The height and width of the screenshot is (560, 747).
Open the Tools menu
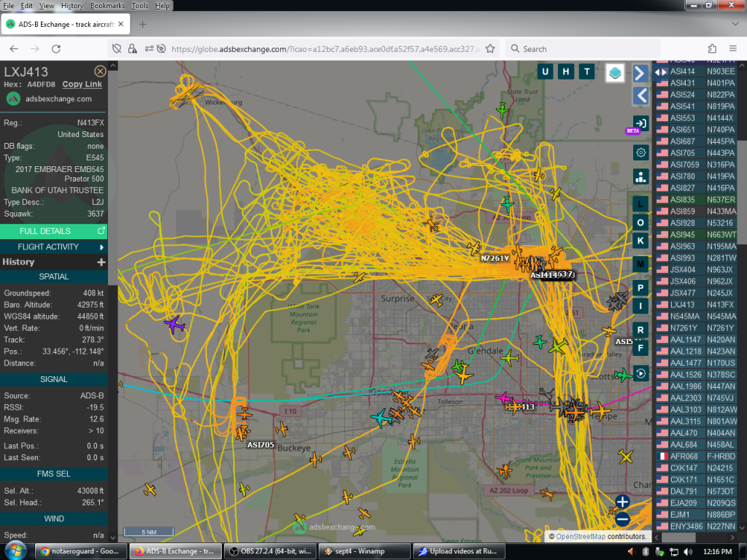tap(139, 6)
